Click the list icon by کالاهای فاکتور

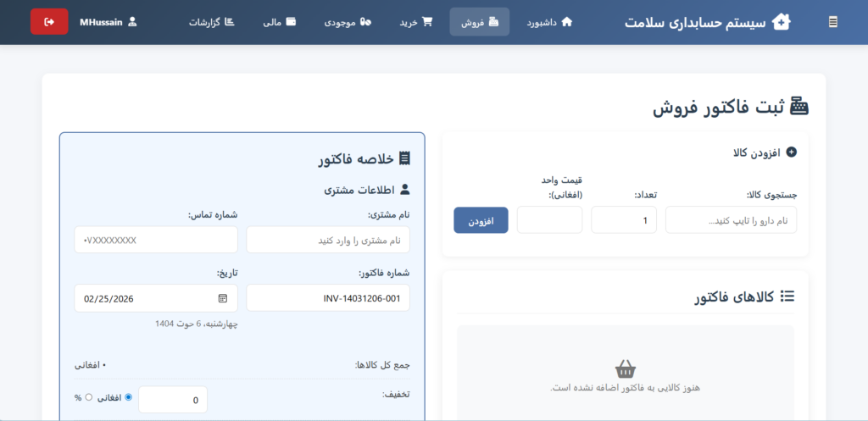(x=787, y=296)
